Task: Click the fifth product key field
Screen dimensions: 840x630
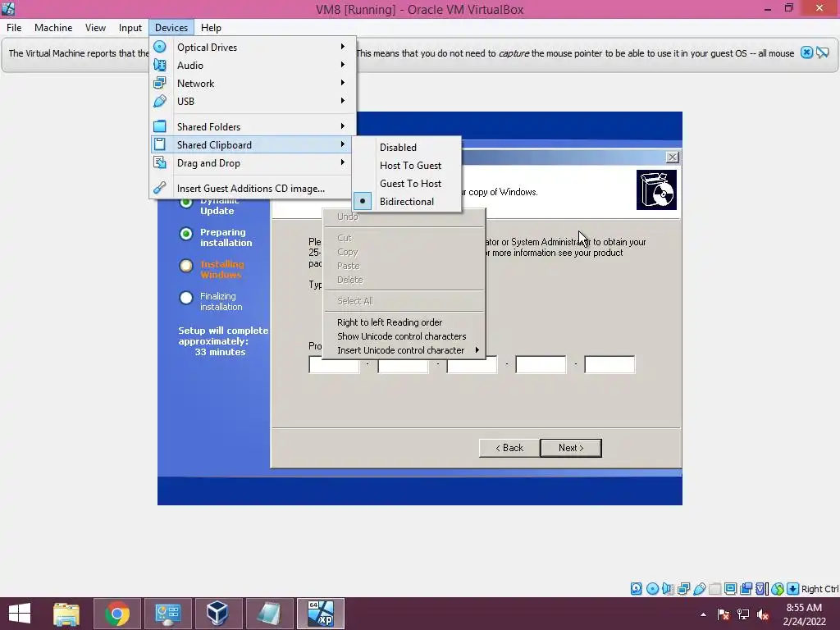Action: [x=609, y=364]
